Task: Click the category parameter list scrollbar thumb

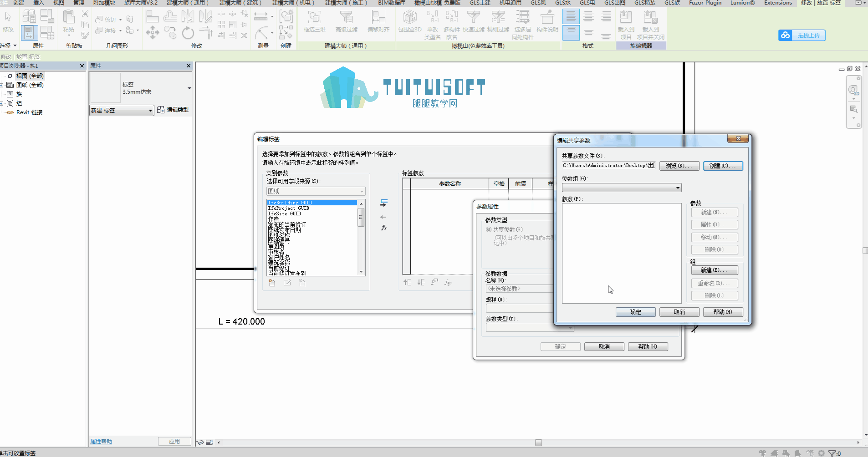Action: coord(361,217)
